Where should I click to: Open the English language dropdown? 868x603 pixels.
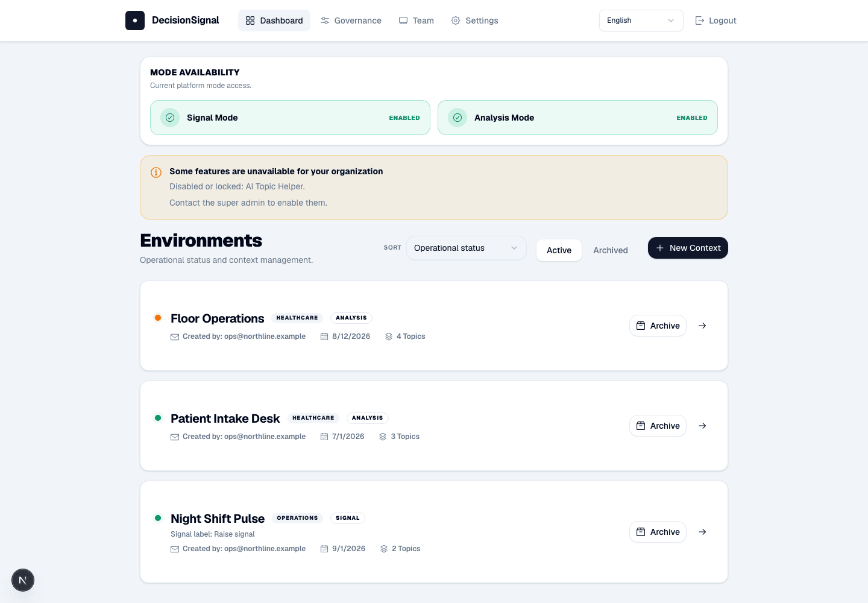(641, 21)
